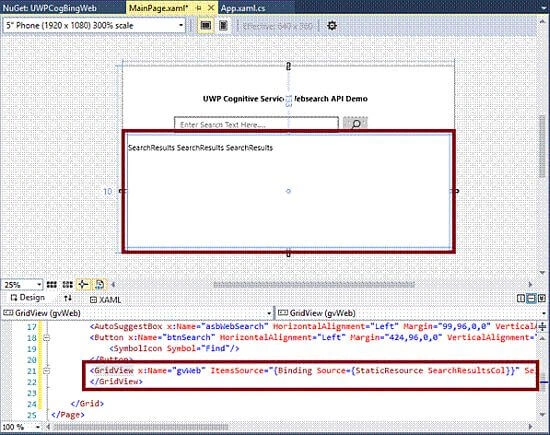550x435 pixels.
Task: Click the closing </Page> tag
Action: 68,415
